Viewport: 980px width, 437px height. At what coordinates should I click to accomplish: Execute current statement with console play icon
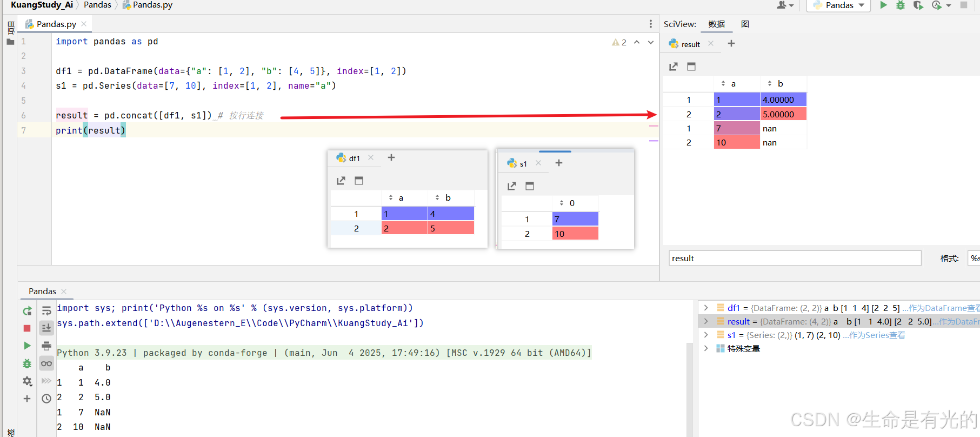[27, 346]
